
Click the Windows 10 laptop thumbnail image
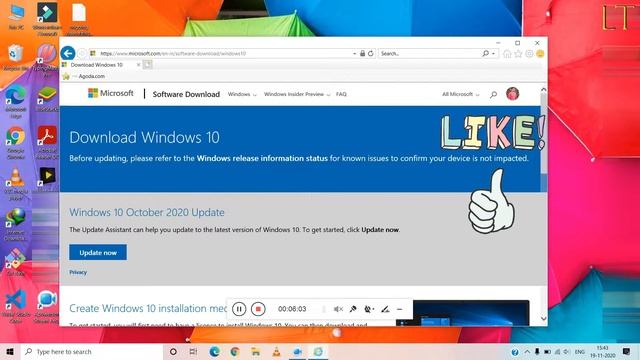point(462,313)
